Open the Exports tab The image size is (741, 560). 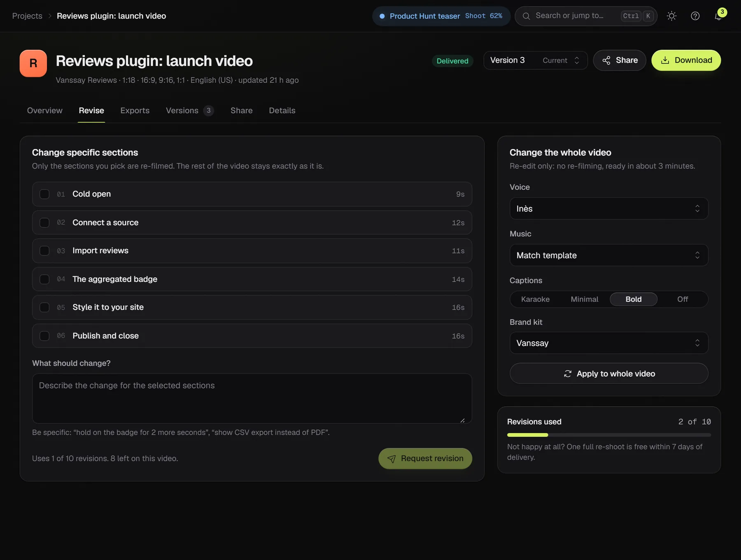pos(135,110)
